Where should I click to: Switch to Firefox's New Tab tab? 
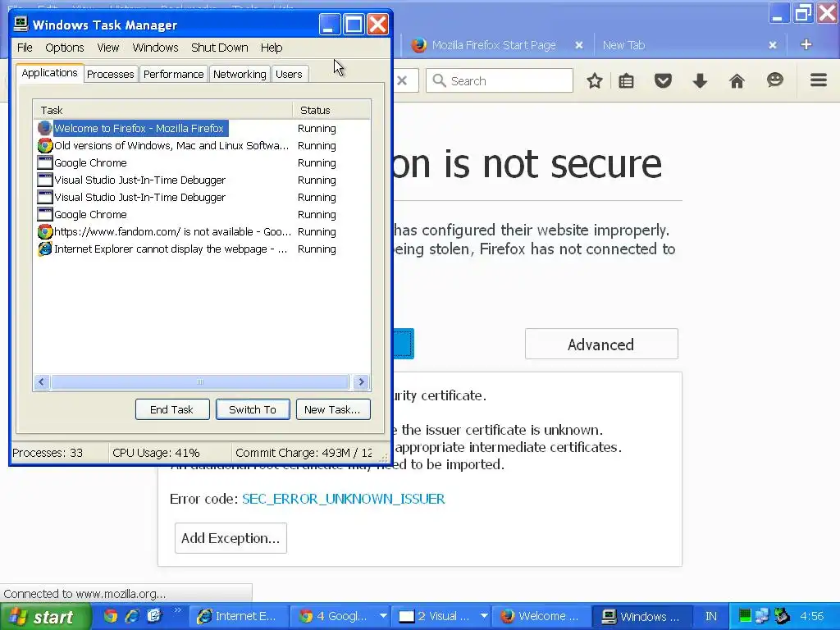click(623, 46)
